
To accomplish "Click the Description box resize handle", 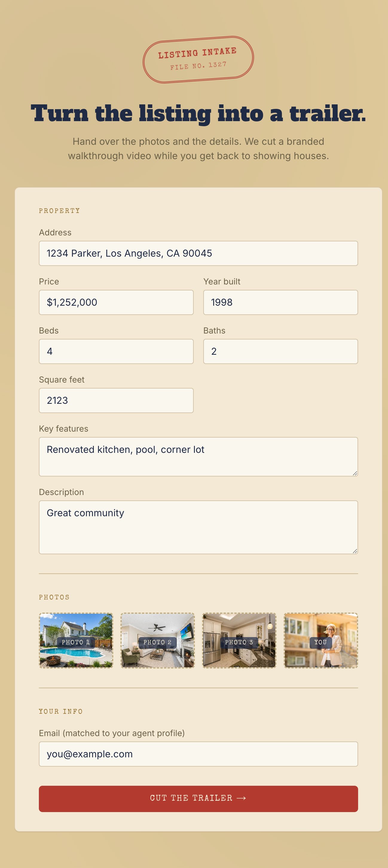I will [x=355, y=551].
